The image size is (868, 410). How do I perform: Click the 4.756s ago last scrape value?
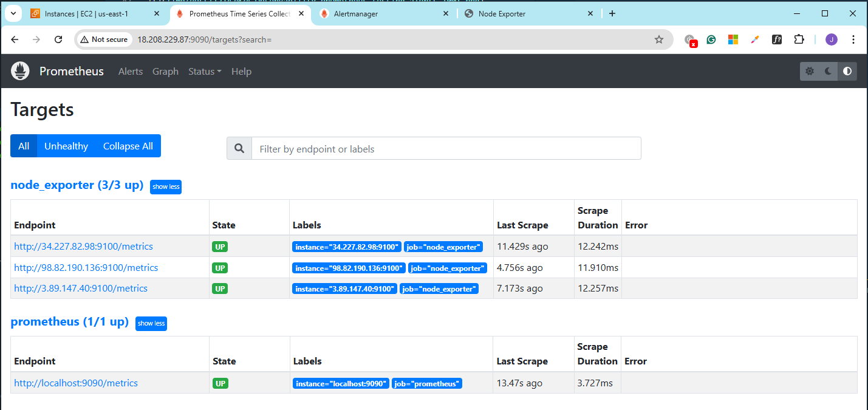click(520, 267)
